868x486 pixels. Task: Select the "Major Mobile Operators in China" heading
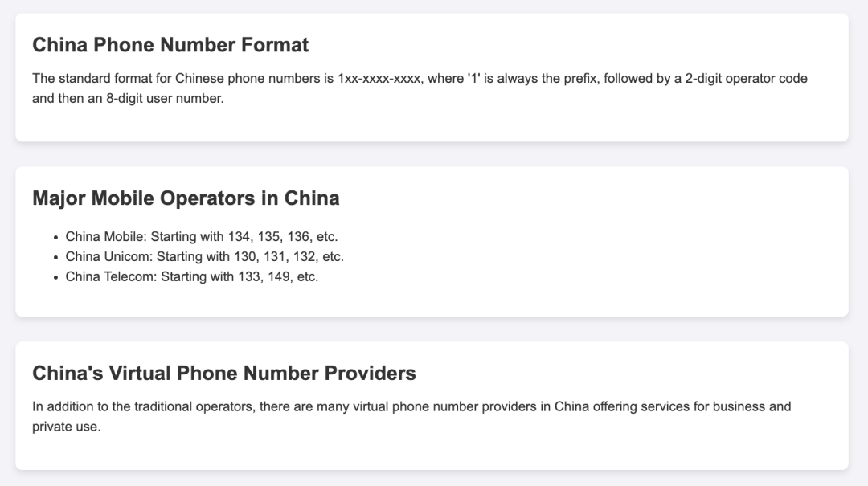click(x=186, y=198)
